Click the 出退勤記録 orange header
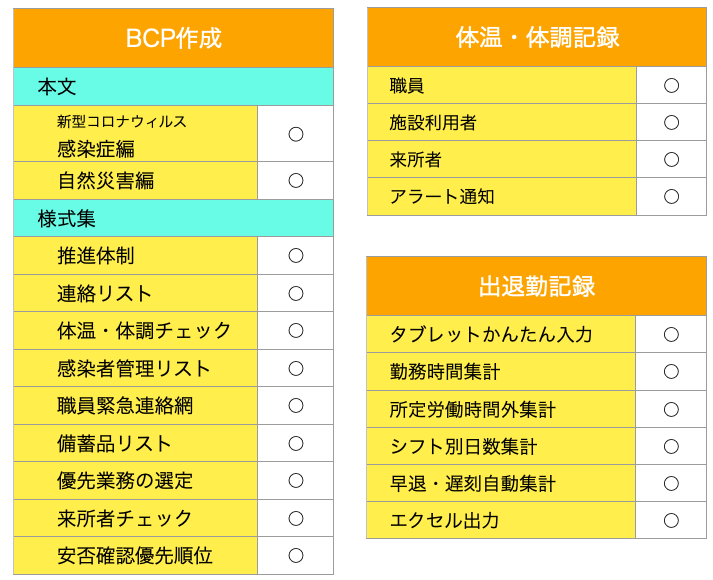Screen dimensions: 713x580 536,286
